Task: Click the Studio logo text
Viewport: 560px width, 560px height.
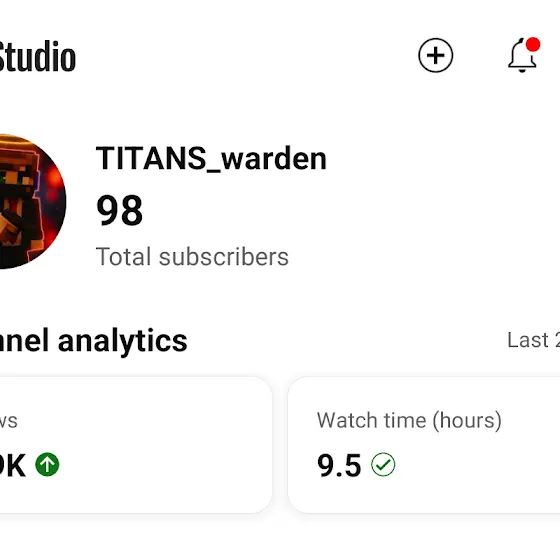Action: [x=37, y=56]
